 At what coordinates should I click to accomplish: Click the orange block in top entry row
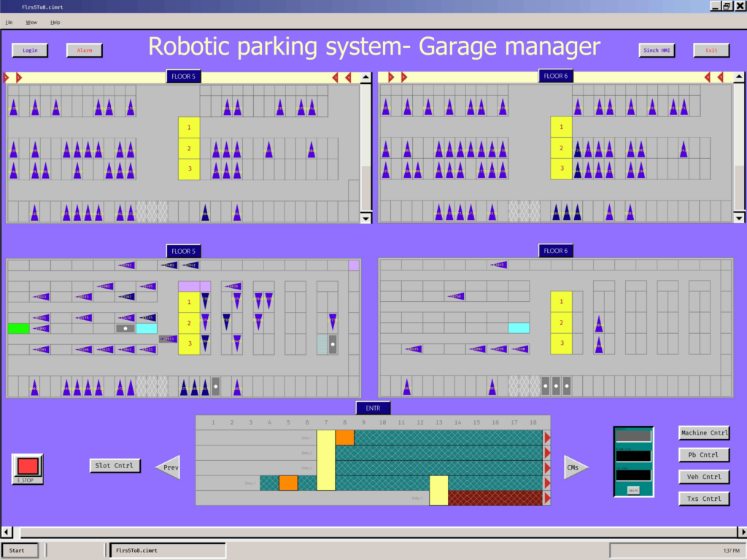[x=345, y=437]
